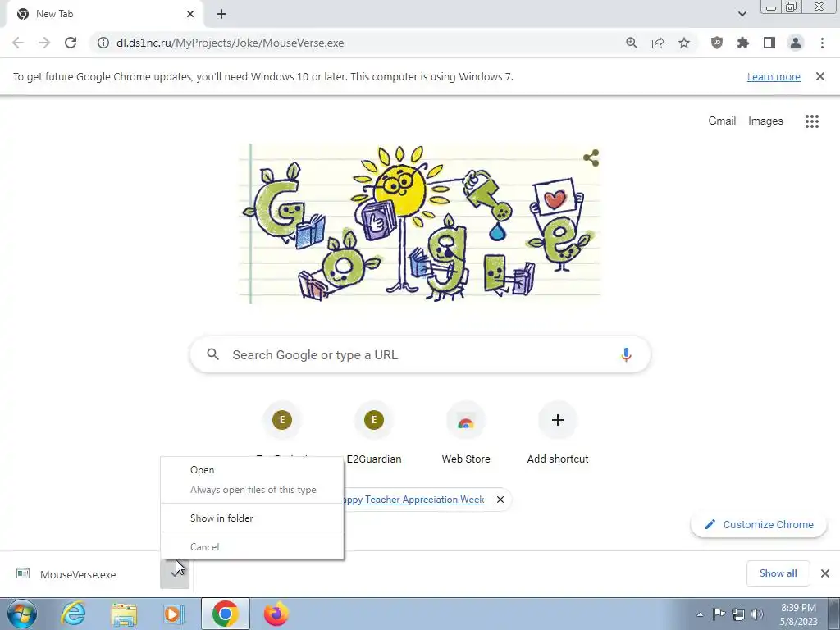
Task: Toggle the side panel icon
Action: tap(769, 43)
